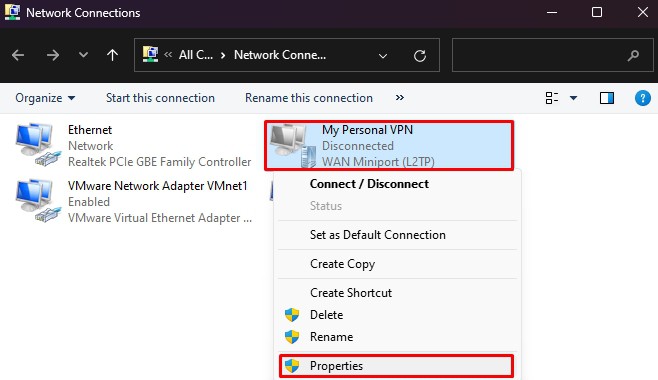Refresh the Network Connections view
The height and width of the screenshot is (380, 658).
point(420,55)
